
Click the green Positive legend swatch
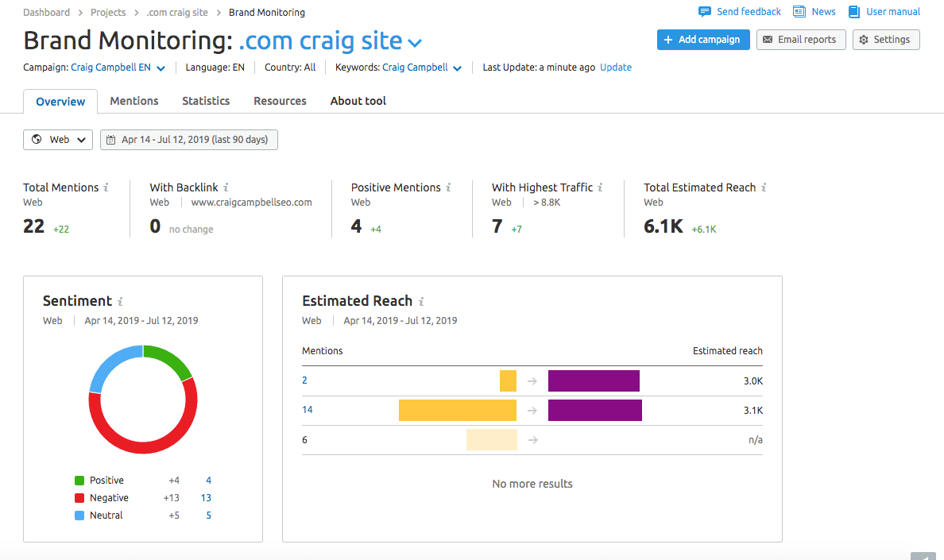pos(79,481)
